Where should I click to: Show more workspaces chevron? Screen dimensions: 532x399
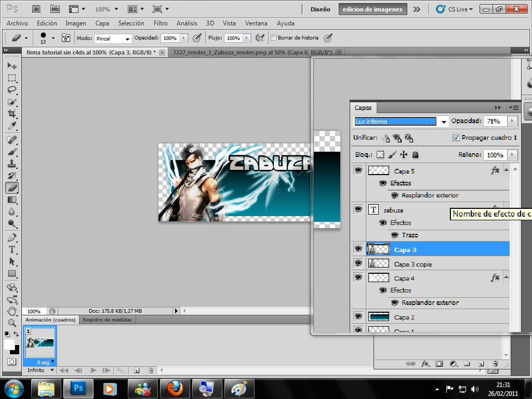pos(417,9)
